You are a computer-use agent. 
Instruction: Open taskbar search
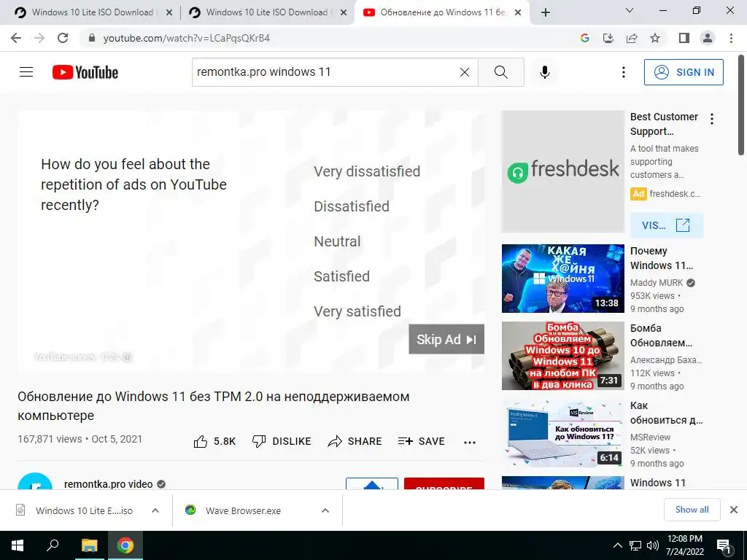[x=53, y=545]
